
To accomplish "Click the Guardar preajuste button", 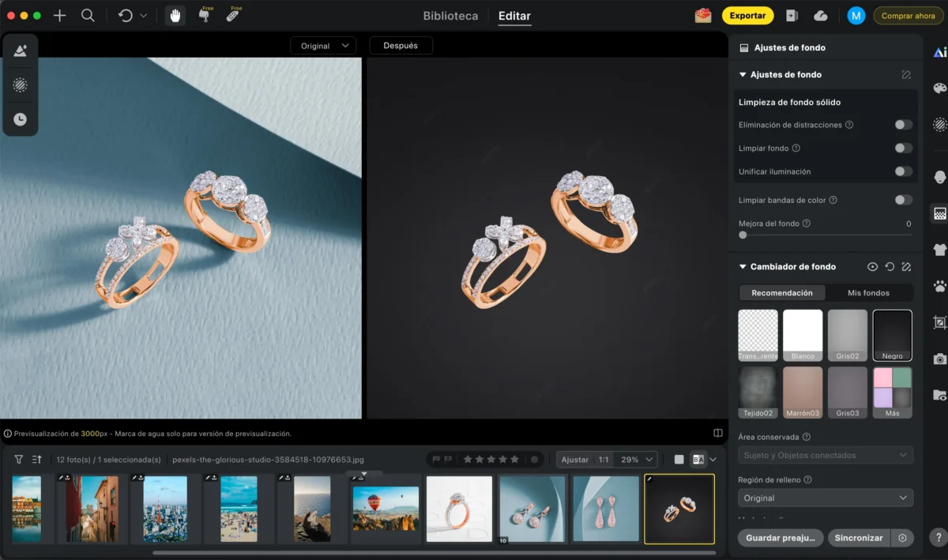I will pyautogui.click(x=781, y=538).
